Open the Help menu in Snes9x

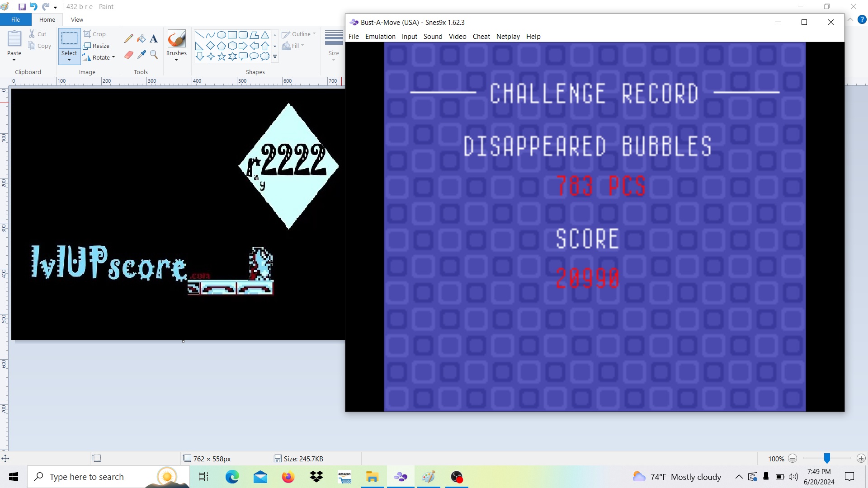(x=533, y=37)
